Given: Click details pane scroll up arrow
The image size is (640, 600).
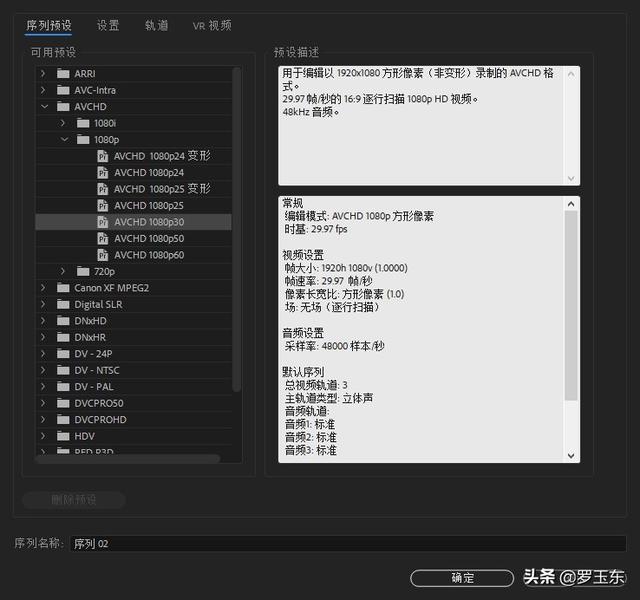Looking at the screenshot, I should [x=571, y=204].
